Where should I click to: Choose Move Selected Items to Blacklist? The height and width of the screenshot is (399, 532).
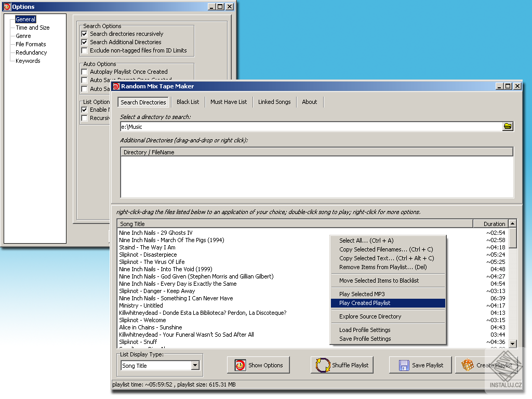[388, 281]
